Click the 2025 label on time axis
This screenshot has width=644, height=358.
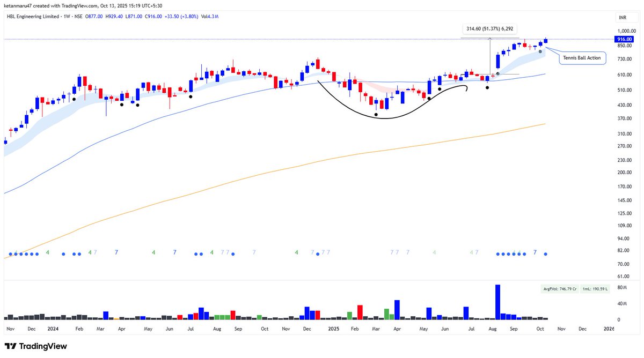334,328
